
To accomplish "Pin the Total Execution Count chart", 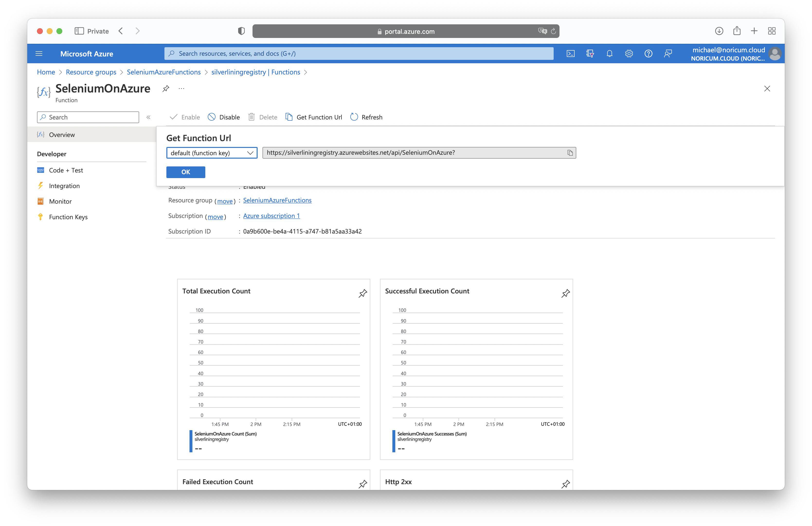I will tap(363, 293).
